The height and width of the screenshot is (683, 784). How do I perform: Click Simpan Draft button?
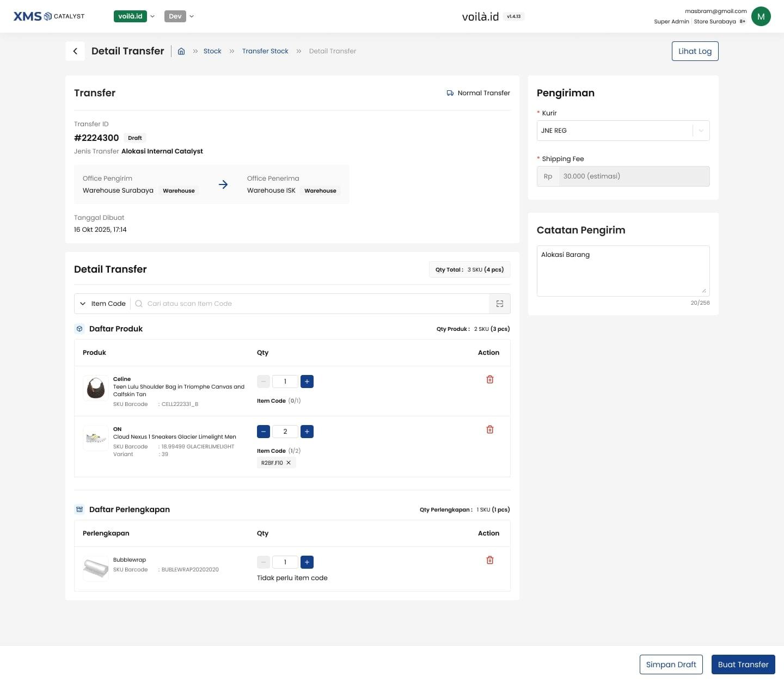tap(671, 664)
